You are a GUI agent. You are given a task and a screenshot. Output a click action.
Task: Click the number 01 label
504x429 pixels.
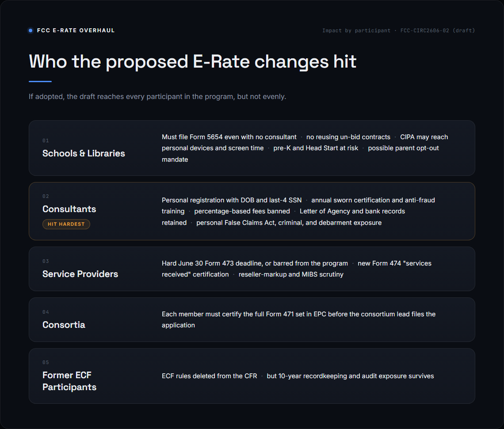coord(46,140)
